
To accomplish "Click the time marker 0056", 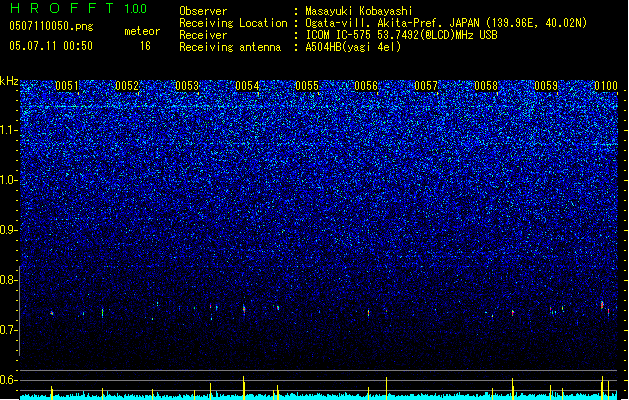I will 366,86.
